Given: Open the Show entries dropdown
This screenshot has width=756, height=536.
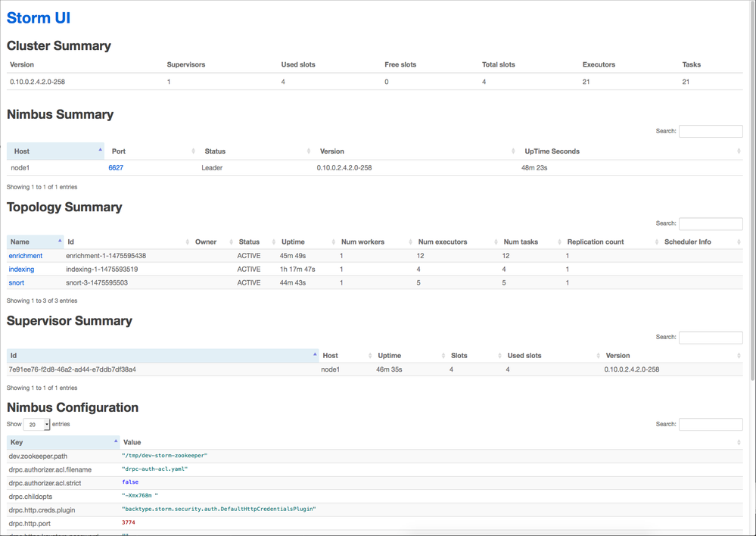Looking at the screenshot, I should point(36,424).
